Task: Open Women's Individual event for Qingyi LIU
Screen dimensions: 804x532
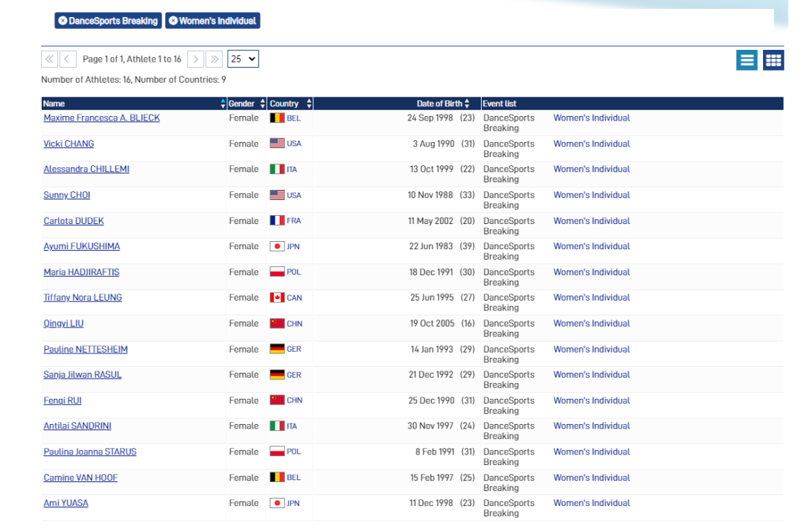Action: coord(591,324)
